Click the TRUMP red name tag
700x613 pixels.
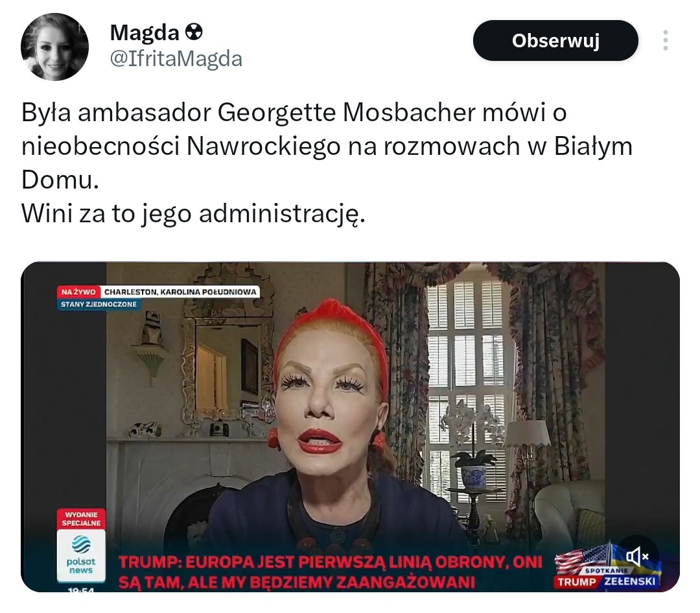click(x=577, y=582)
